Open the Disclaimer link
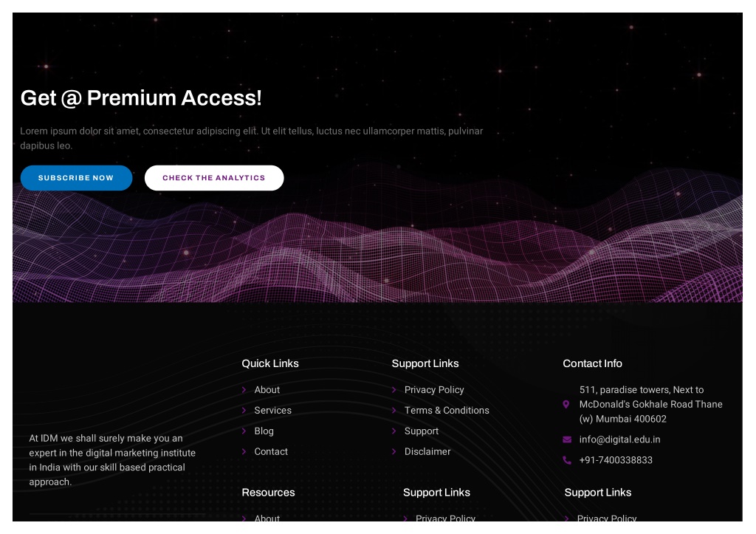 [427, 452]
